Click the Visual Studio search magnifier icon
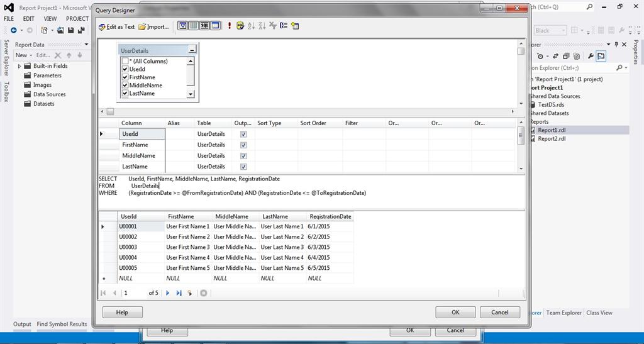 pyautogui.click(x=589, y=7)
